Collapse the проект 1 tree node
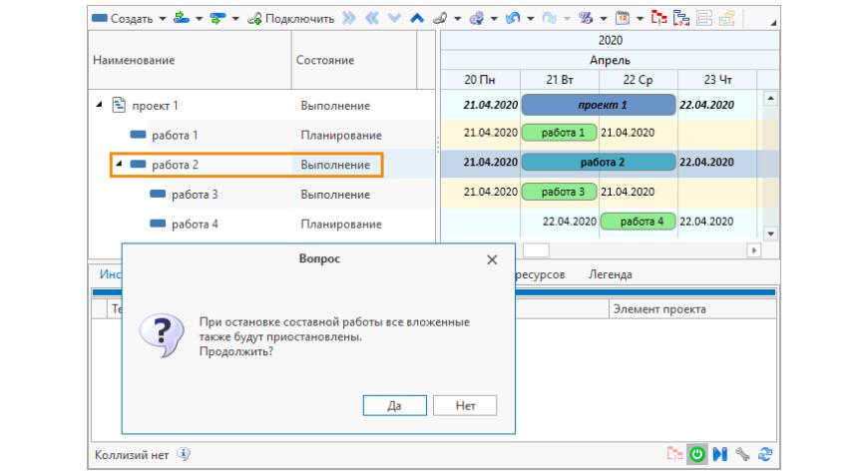Viewport: 868px width, 474px height. coord(99,104)
